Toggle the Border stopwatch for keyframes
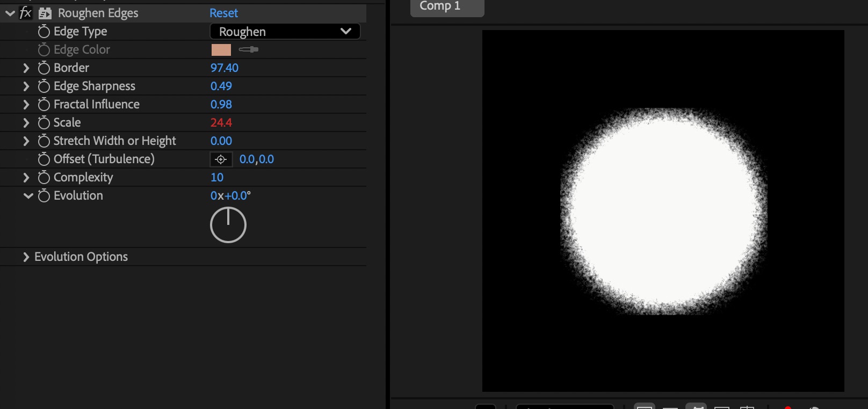The image size is (868, 409). click(44, 68)
